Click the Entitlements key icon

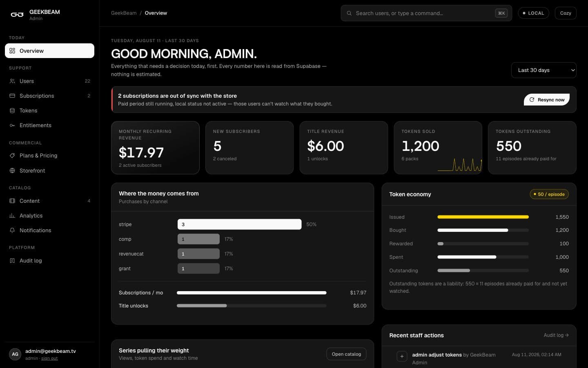pos(12,125)
